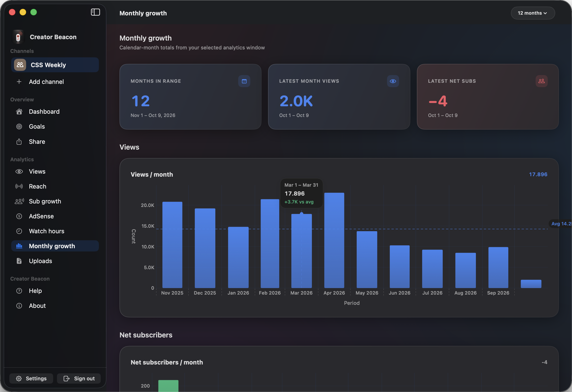Click the plus icon beside Add channel
This screenshot has height=392, width=572.
[x=19, y=82]
